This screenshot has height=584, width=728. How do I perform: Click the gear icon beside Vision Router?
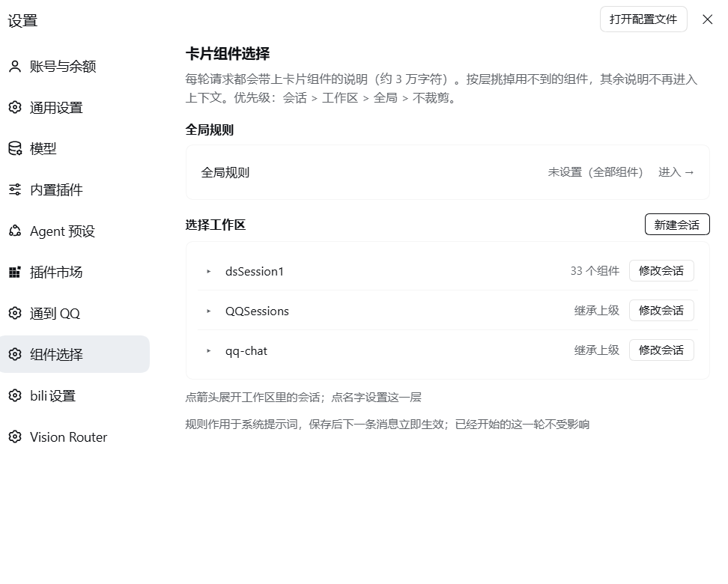pyautogui.click(x=15, y=437)
